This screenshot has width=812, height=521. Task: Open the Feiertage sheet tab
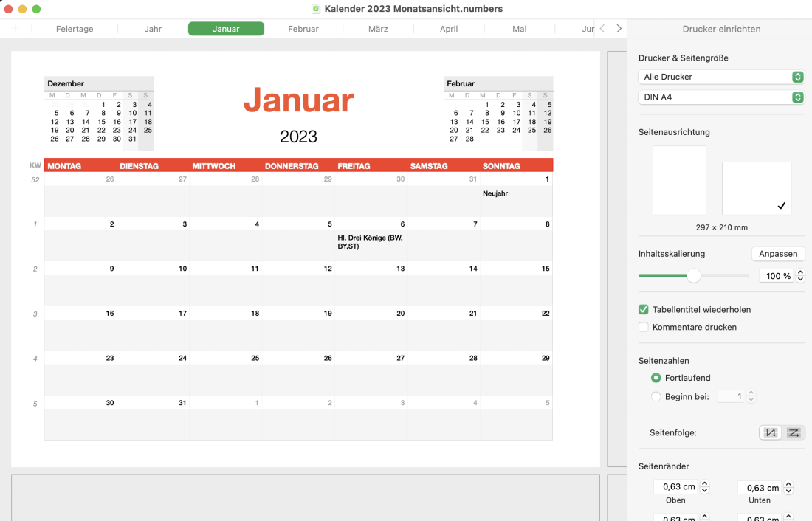tap(74, 29)
